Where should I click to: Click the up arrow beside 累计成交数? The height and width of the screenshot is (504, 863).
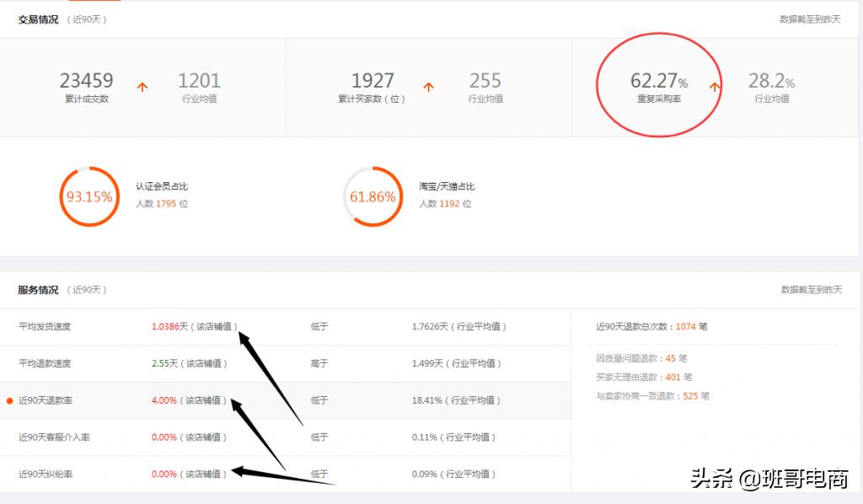(x=142, y=86)
